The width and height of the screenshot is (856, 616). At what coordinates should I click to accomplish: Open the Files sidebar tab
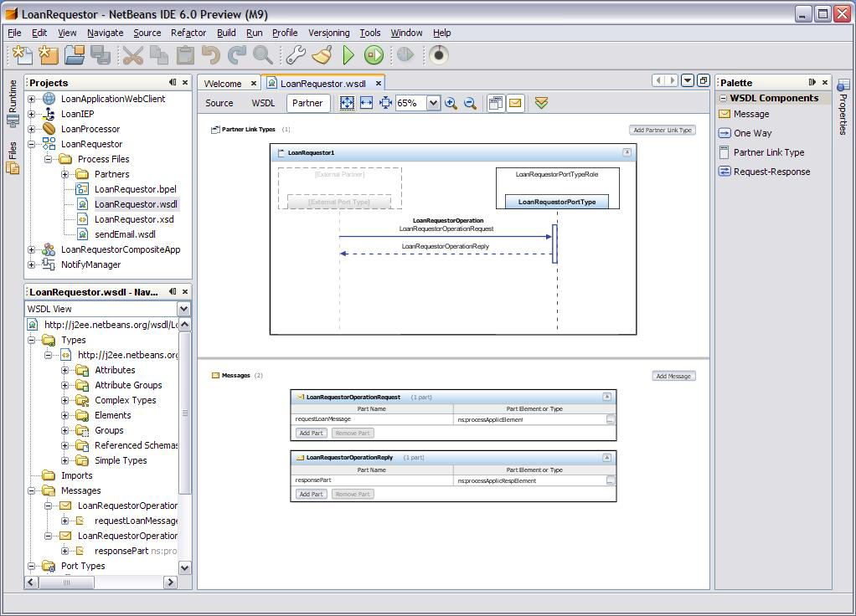(x=13, y=157)
